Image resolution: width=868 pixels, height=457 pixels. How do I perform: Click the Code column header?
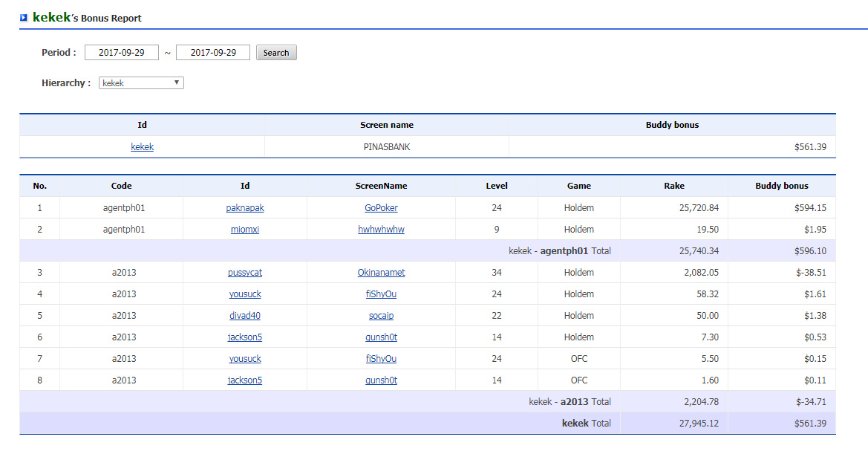click(121, 186)
